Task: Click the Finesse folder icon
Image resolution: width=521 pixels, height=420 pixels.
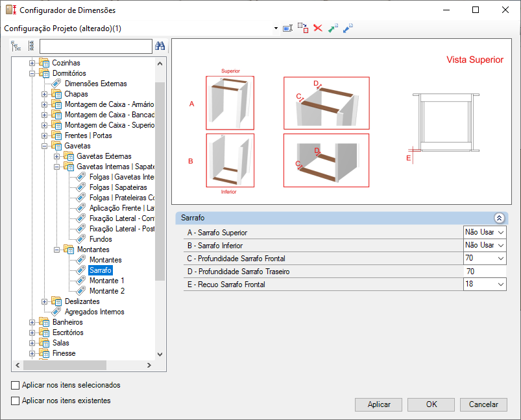Action: click(44, 353)
